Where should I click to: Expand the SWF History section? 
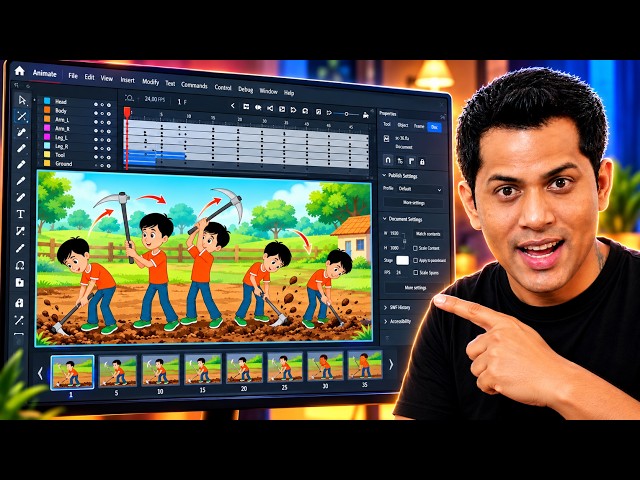pos(385,307)
